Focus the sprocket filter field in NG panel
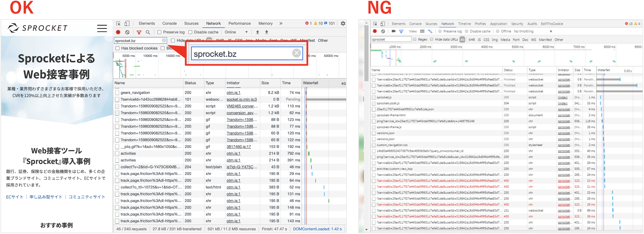The height and width of the screenshot is (234, 644). (391, 39)
